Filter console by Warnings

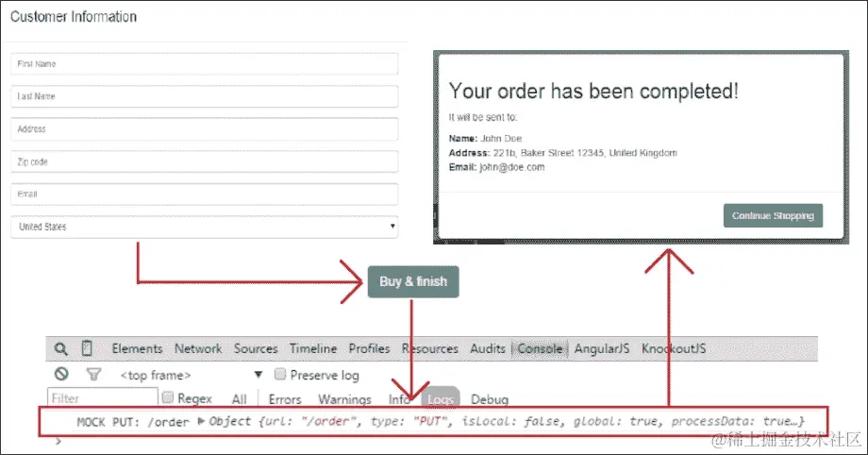coord(345,399)
